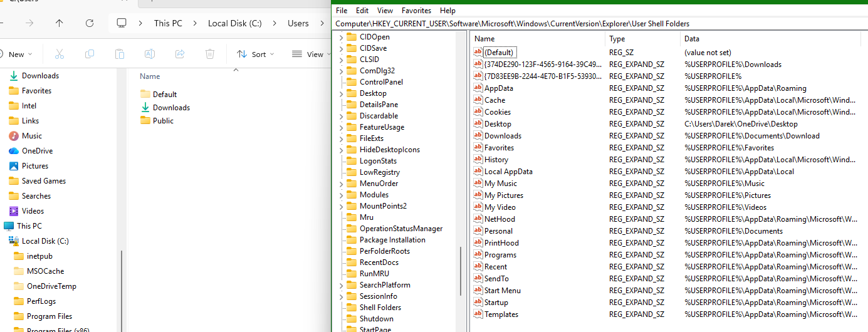Open the Favorites menu in Registry Editor
The width and height of the screenshot is (868, 332).
click(x=416, y=11)
